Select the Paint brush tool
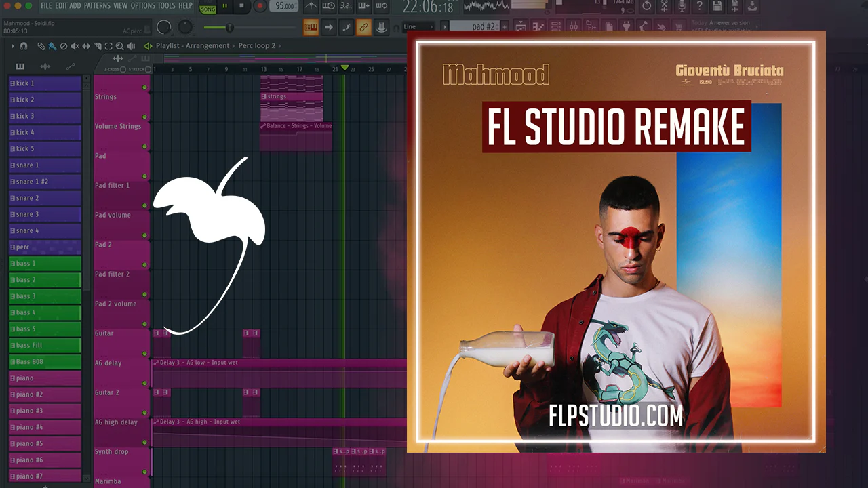This screenshot has height=488, width=868. point(52,46)
